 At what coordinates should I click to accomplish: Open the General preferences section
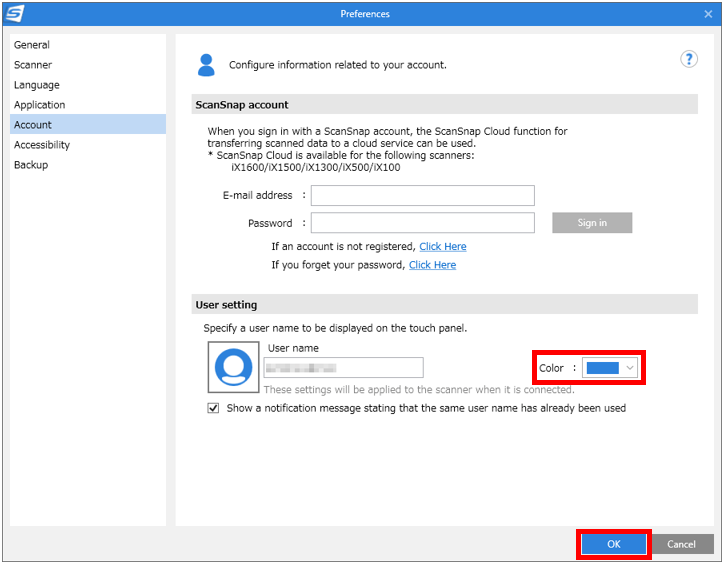pyautogui.click(x=88, y=45)
